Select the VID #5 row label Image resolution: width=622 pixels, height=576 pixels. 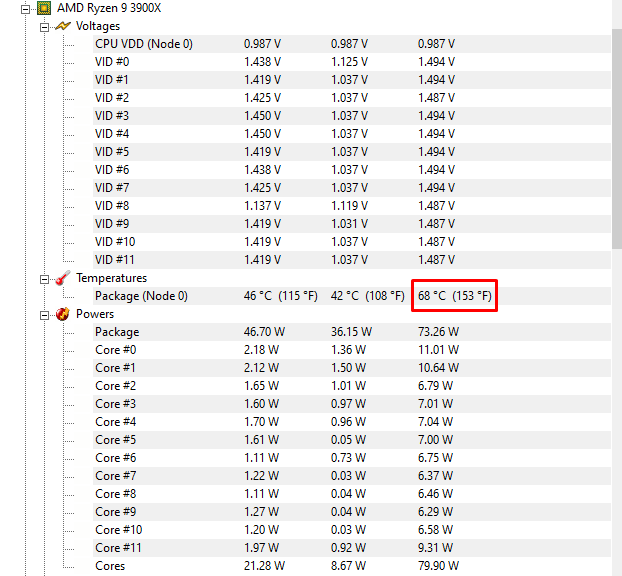click(112, 152)
